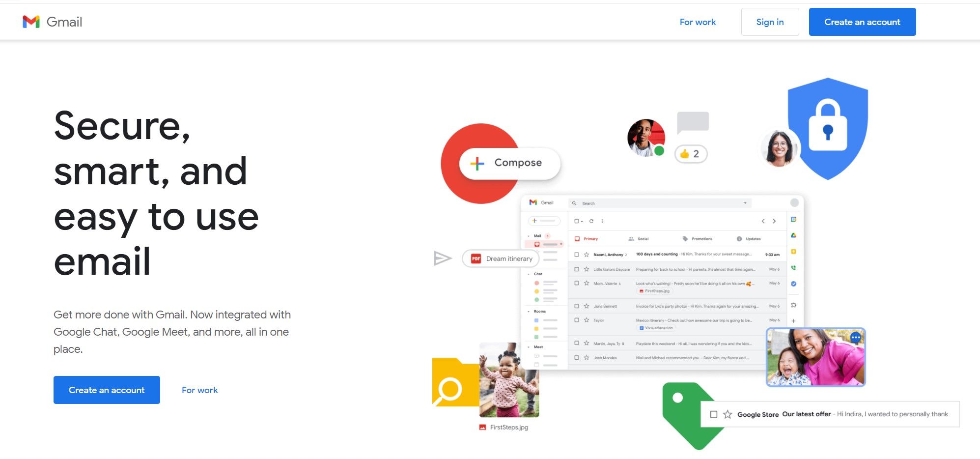
Task: Open the Search bar options dropdown arrow
Action: (x=745, y=203)
